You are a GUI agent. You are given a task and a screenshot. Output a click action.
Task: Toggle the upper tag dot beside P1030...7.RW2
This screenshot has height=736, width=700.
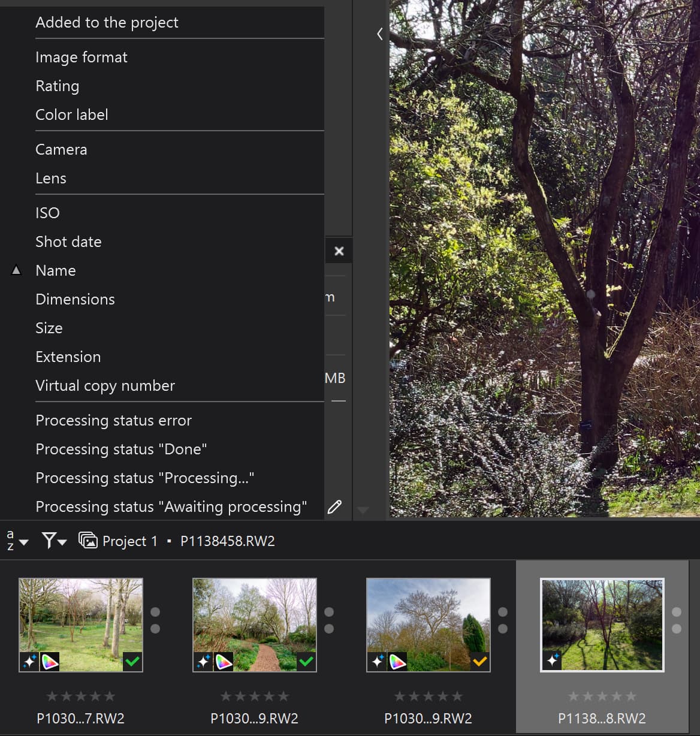pos(155,612)
